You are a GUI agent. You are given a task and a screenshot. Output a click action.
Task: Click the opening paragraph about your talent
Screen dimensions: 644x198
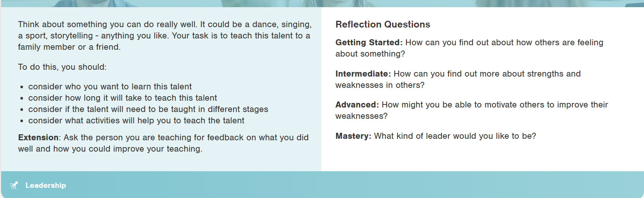click(x=165, y=36)
